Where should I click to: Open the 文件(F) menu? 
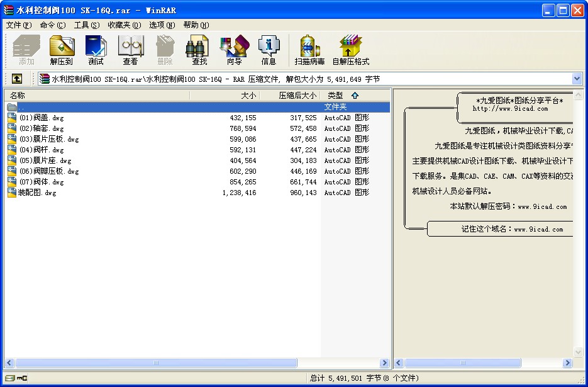(18, 25)
